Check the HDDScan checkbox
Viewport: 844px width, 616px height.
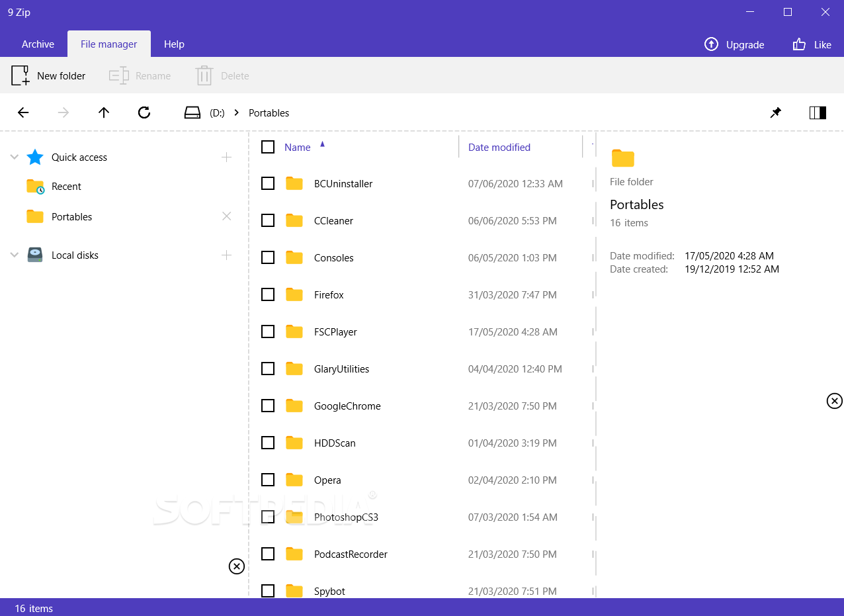pyautogui.click(x=268, y=443)
